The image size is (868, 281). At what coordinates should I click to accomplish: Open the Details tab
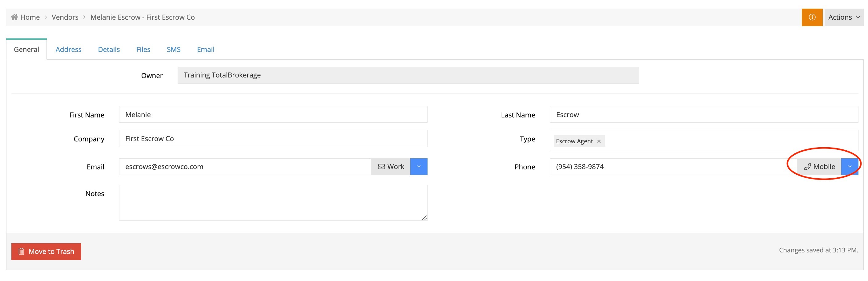pos(109,49)
